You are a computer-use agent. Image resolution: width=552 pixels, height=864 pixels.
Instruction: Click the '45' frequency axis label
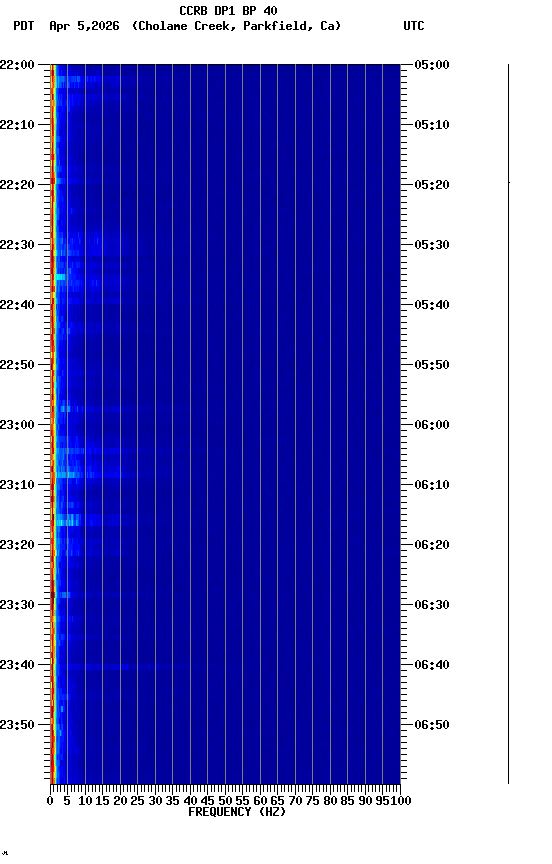[x=207, y=802]
